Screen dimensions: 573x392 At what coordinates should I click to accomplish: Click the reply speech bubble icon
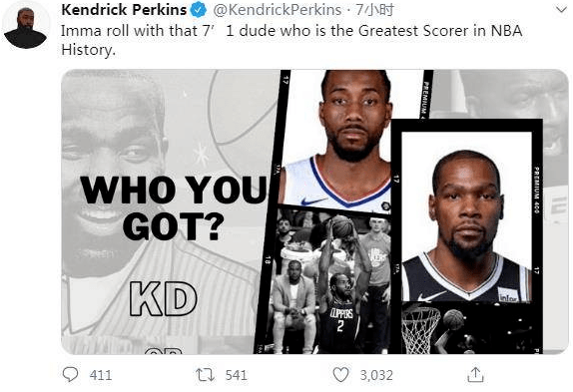click(x=70, y=374)
